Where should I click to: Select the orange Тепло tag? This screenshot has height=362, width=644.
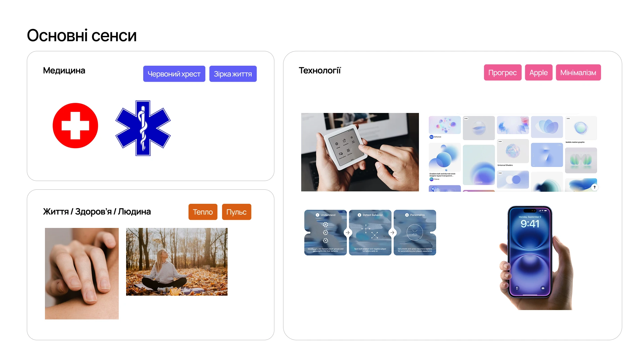pyautogui.click(x=203, y=212)
